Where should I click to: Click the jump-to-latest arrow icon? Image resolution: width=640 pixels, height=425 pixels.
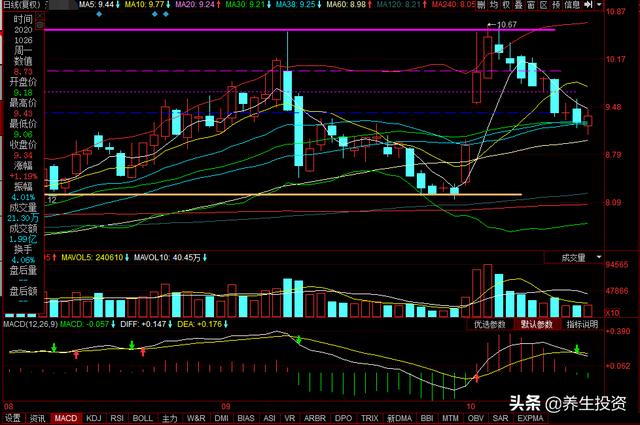click(x=588, y=4)
